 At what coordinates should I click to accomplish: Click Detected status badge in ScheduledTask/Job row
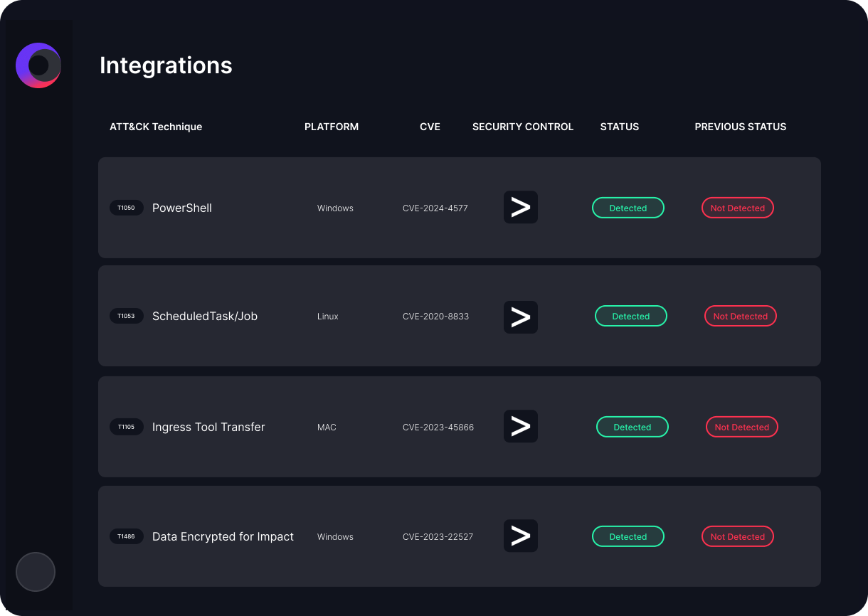click(631, 316)
